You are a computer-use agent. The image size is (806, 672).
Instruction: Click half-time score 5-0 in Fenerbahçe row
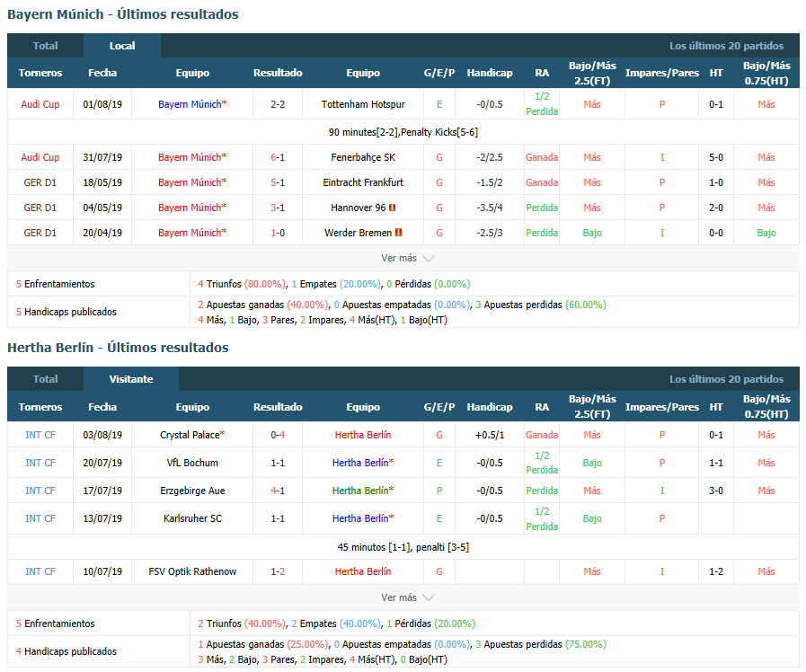point(716,157)
